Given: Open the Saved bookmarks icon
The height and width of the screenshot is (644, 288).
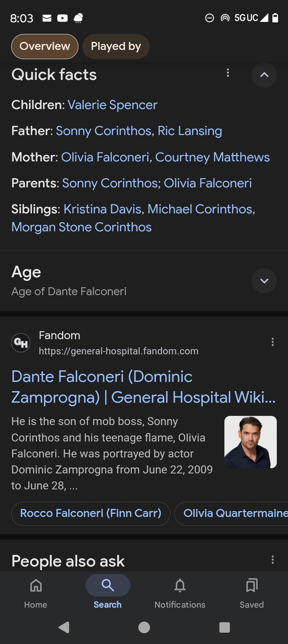Looking at the screenshot, I should (252, 586).
